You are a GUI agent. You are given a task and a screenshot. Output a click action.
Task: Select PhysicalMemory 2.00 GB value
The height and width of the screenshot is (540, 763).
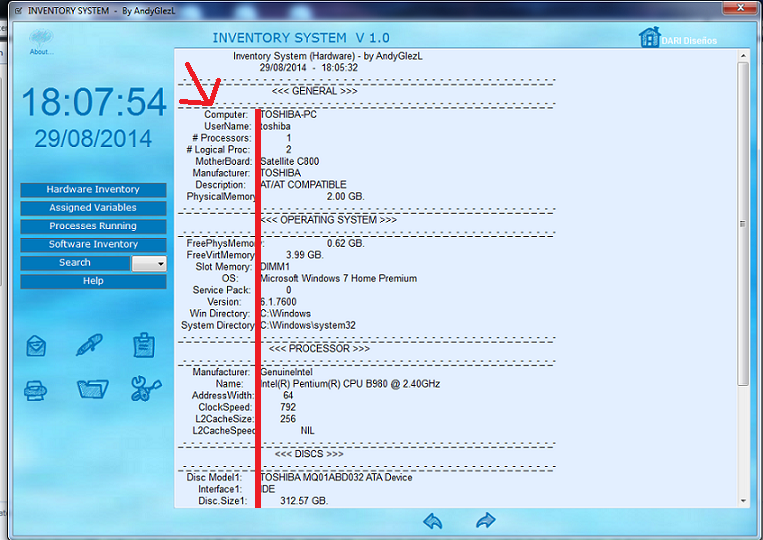coord(345,197)
